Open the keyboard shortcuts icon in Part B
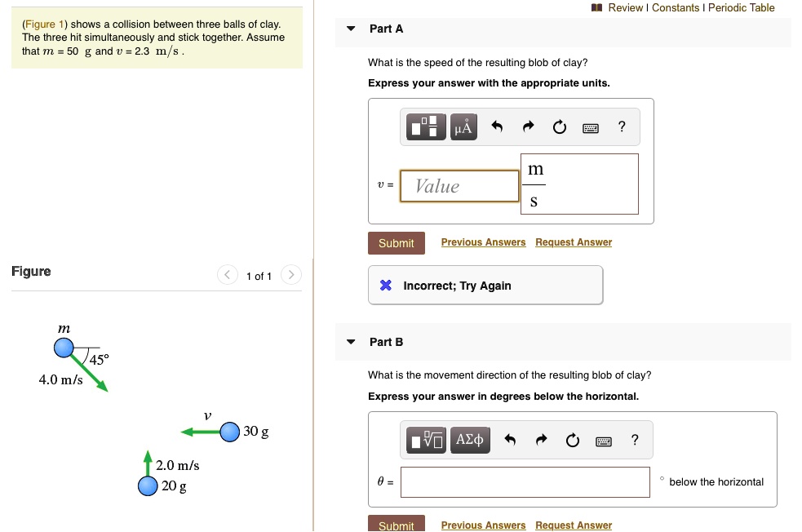The image size is (802, 532). pyautogui.click(x=604, y=440)
